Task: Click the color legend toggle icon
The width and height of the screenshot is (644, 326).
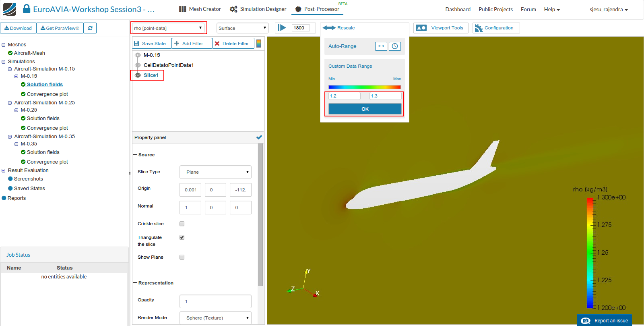Action: pyautogui.click(x=259, y=43)
